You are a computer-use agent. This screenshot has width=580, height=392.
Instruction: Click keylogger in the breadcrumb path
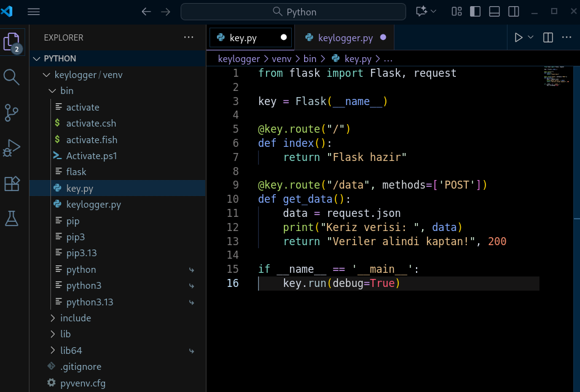(239, 59)
